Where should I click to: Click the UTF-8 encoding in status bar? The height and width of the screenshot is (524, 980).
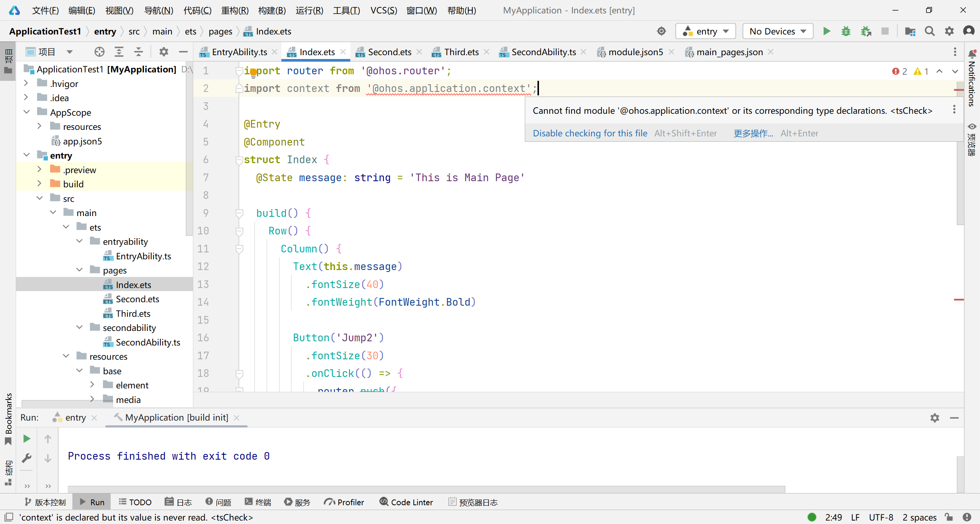coord(881,517)
